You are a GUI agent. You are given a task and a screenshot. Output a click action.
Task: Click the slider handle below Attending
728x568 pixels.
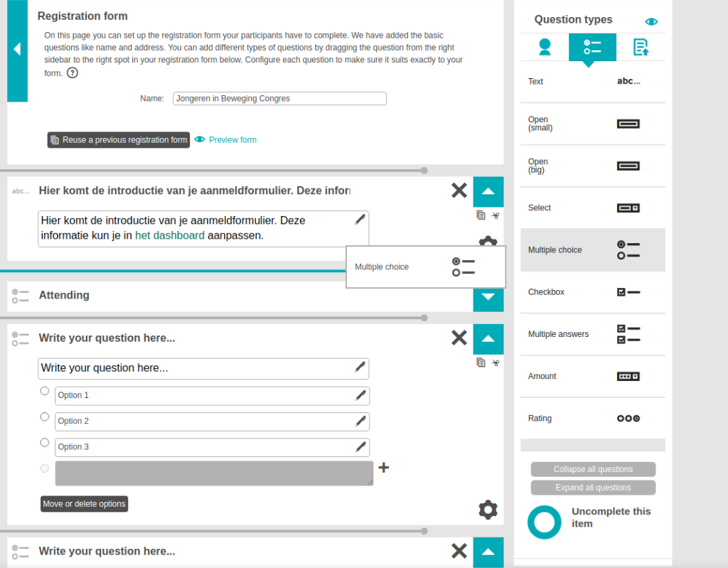coord(424,318)
